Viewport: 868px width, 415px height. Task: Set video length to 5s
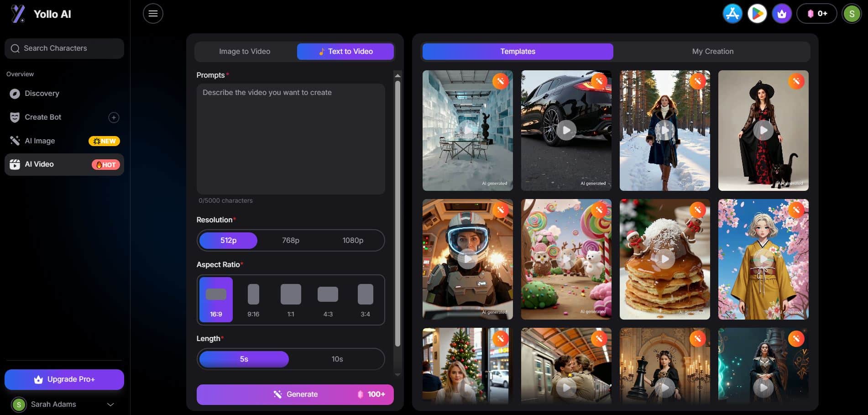(244, 359)
